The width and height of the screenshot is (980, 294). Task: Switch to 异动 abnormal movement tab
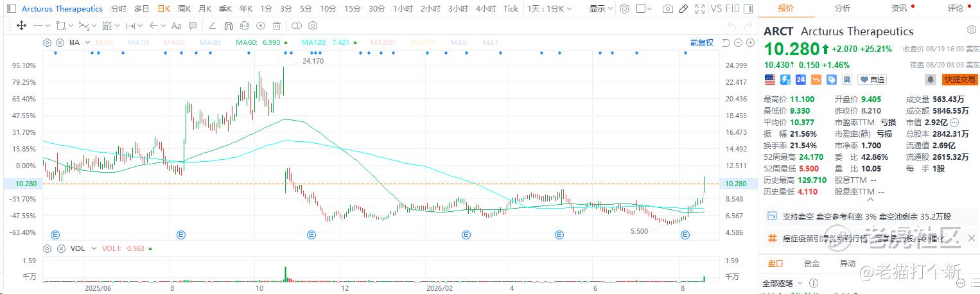[847, 263]
